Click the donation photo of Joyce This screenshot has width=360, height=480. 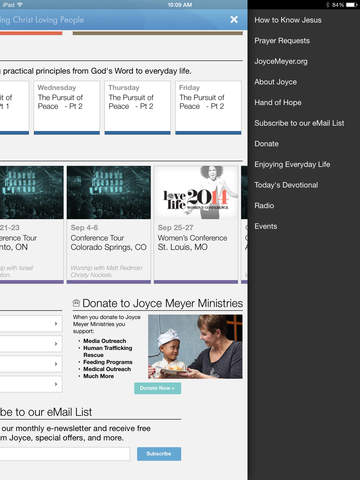[195, 347]
